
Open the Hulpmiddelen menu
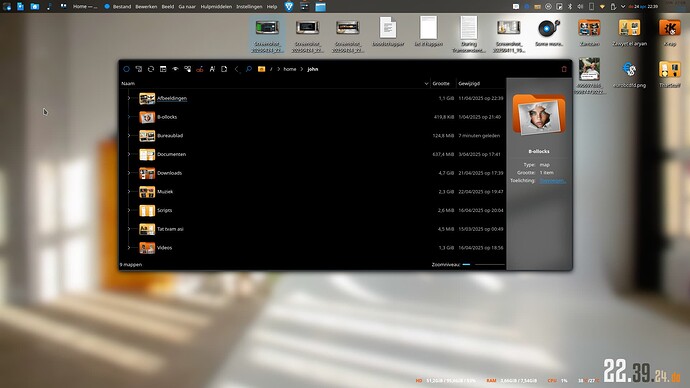[x=216, y=7]
